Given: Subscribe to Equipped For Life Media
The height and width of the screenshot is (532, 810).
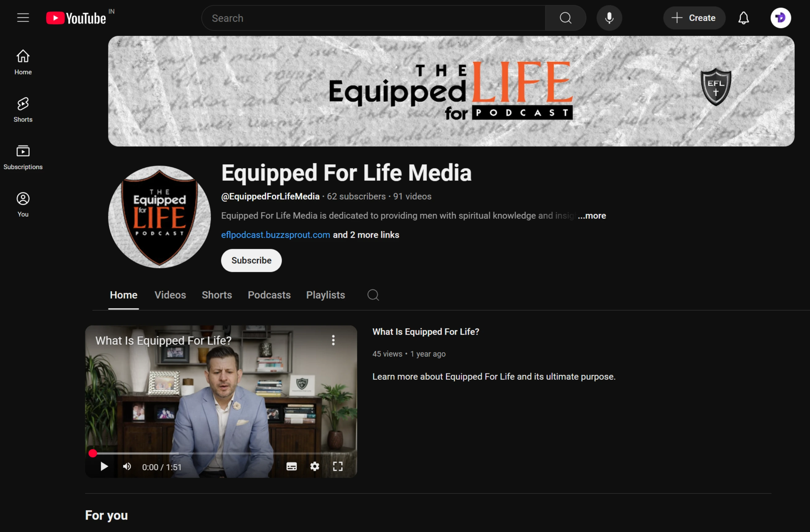Looking at the screenshot, I should (x=251, y=261).
